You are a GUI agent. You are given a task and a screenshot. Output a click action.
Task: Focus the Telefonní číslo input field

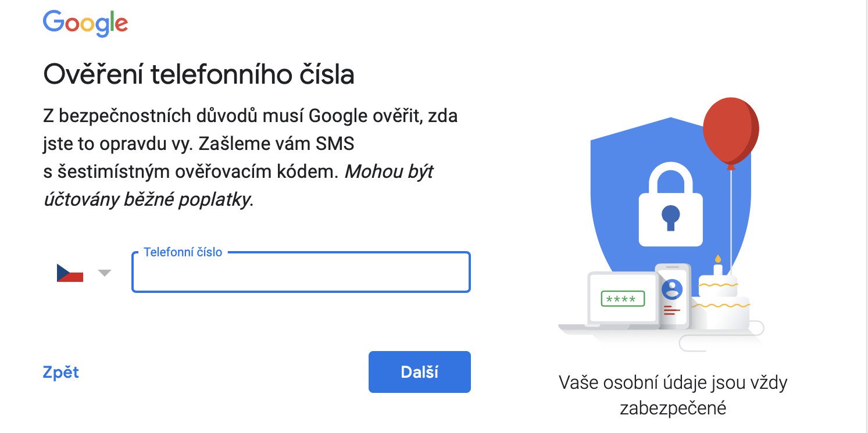pyautogui.click(x=301, y=272)
